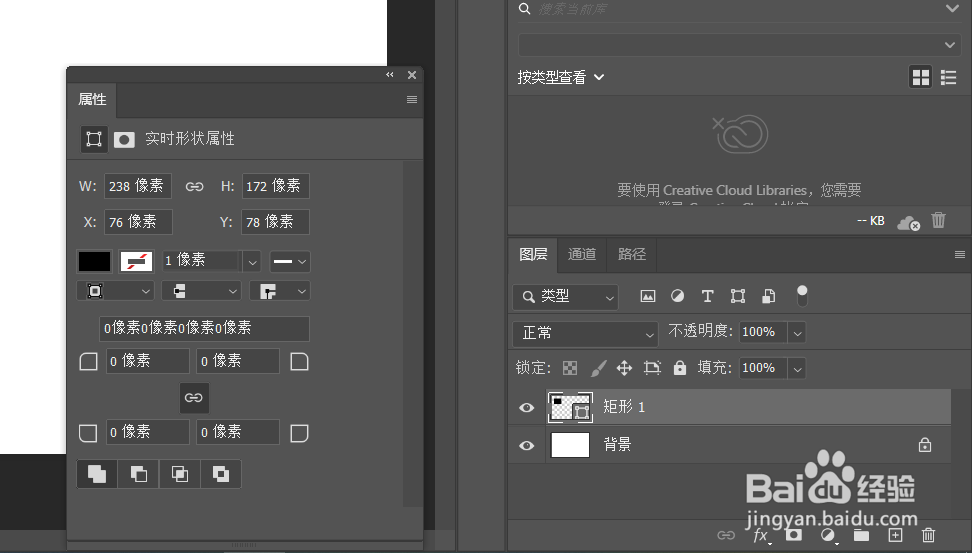Toggle the layer filtering switch
Screen dimensions: 972x553
click(x=802, y=296)
